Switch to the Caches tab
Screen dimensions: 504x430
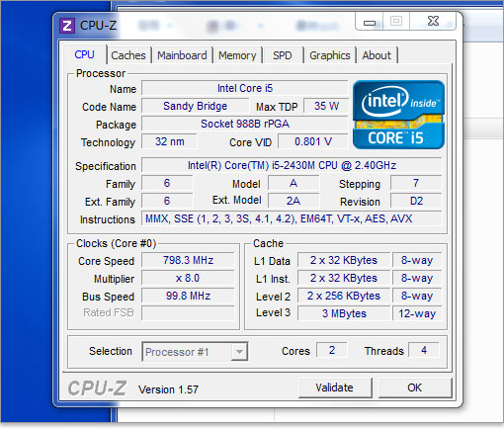[128, 55]
